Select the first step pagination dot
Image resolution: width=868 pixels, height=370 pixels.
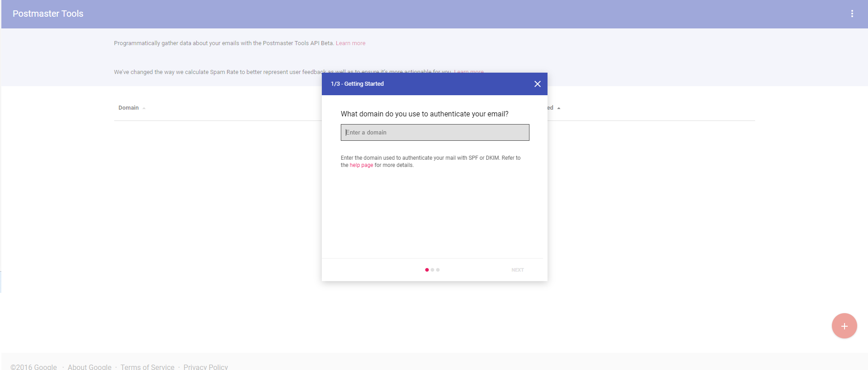click(x=427, y=270)
